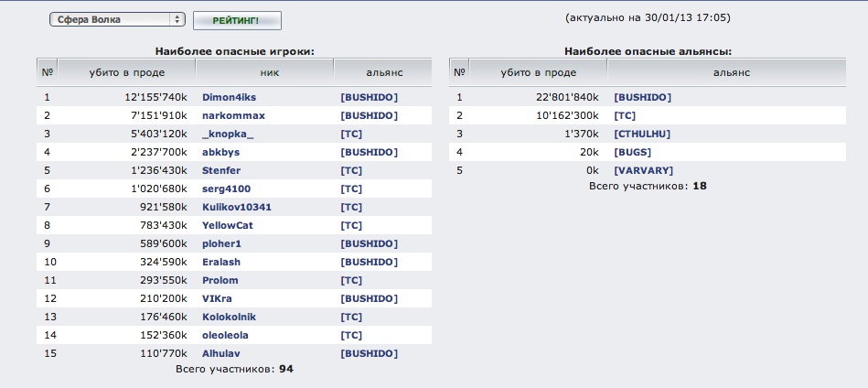Click the Eralash player link
The height and width of the screenshot is (388, 868).
click(221, 262)
